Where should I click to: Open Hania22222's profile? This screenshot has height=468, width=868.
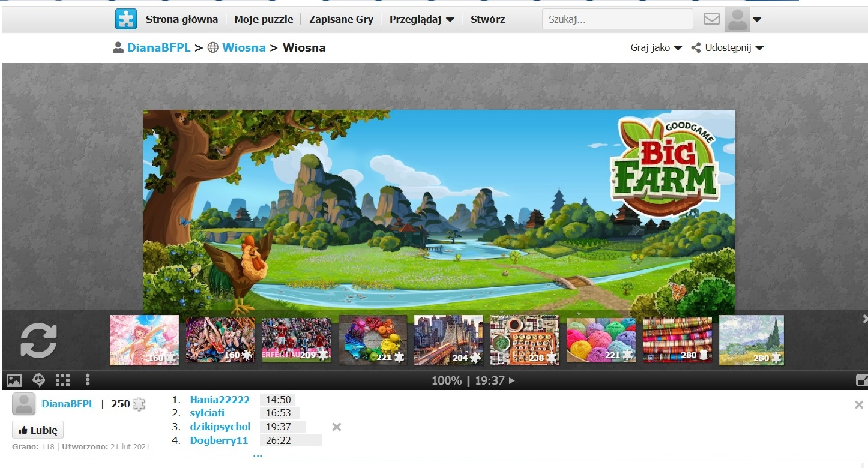(220, 400)
